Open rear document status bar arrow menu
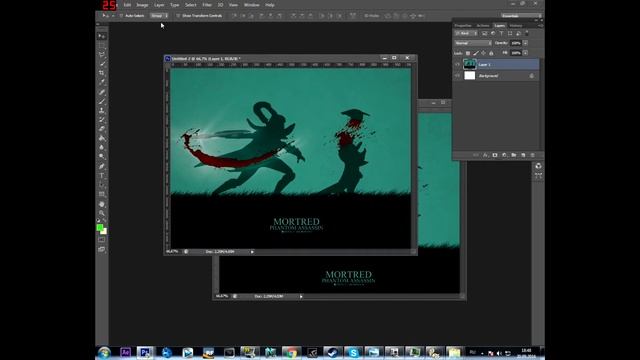Image resolution: width=640 pixels, height=360 pixels. point(301,296)
